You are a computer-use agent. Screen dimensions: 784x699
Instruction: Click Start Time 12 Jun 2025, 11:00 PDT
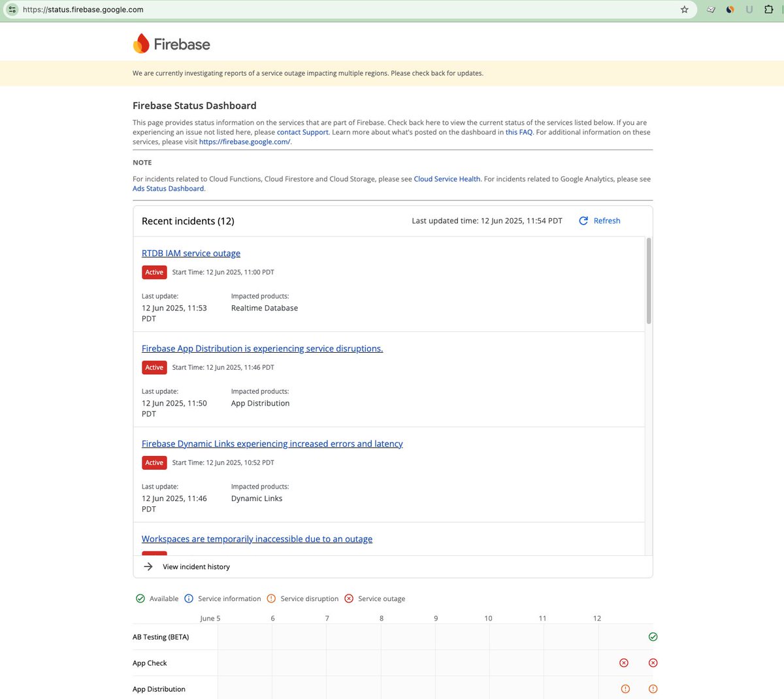click(x=223, y=272)
